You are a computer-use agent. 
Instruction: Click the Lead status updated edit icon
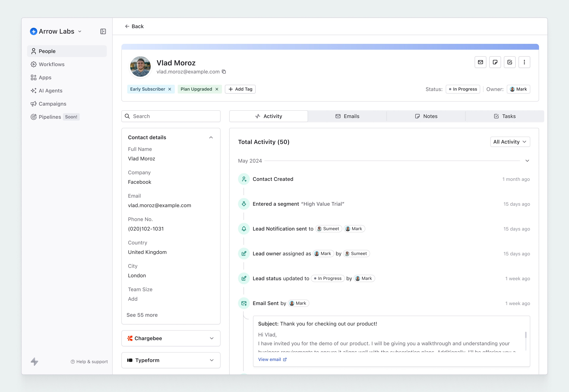click(x=244, y=278)
